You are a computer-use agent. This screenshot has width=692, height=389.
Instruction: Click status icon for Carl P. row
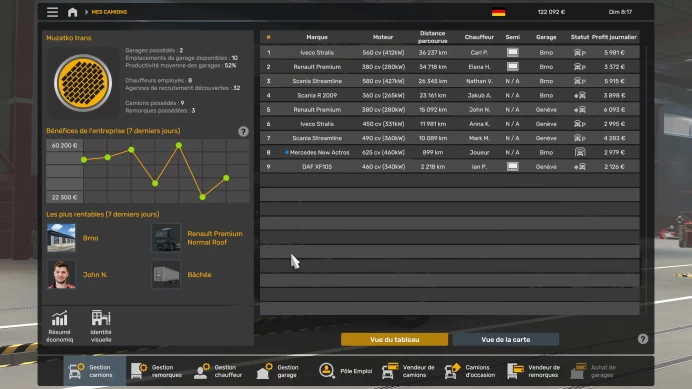579,53
